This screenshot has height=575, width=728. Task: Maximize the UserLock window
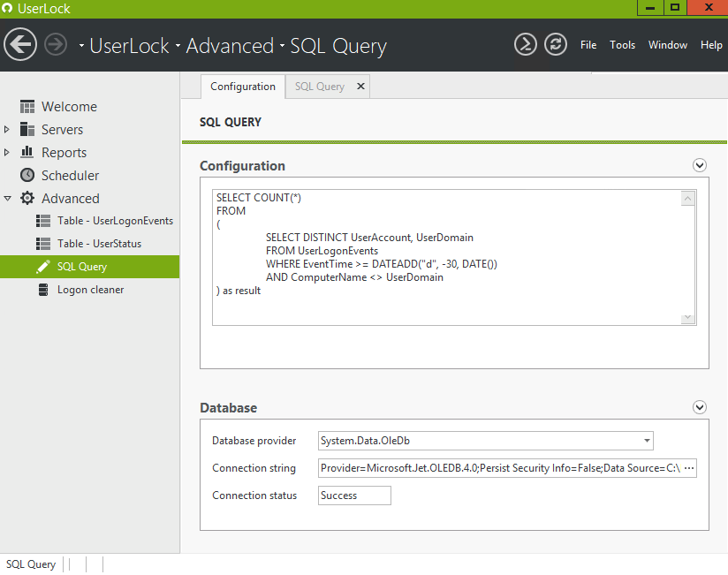point(675,7)
